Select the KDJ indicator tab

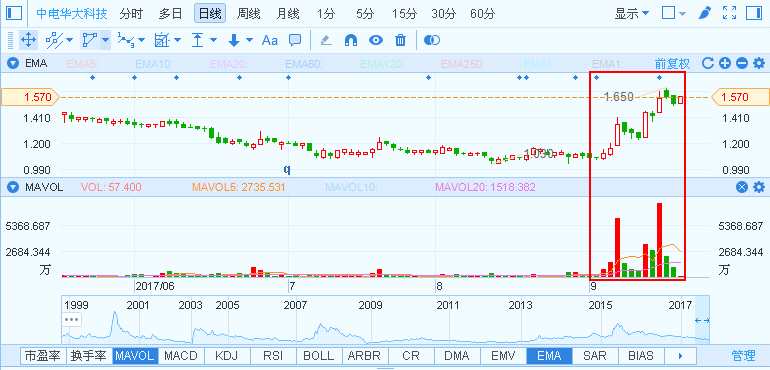[x=226, y=356]
